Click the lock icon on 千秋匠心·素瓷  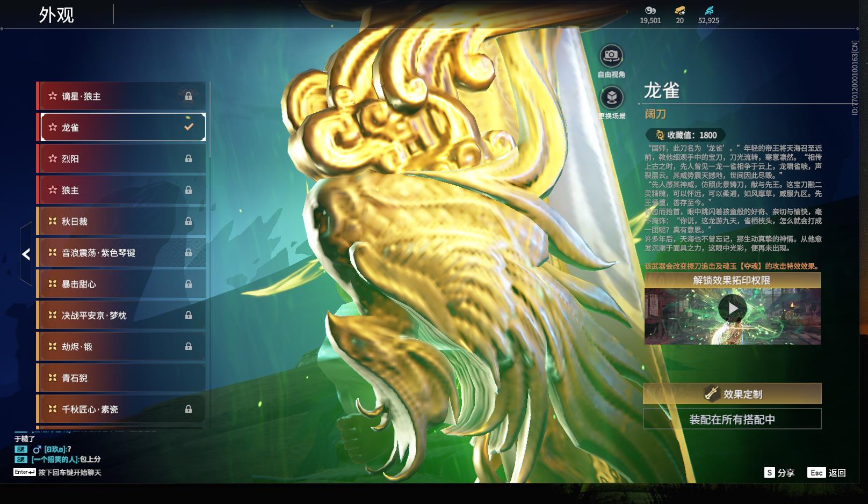pos(189,409)
